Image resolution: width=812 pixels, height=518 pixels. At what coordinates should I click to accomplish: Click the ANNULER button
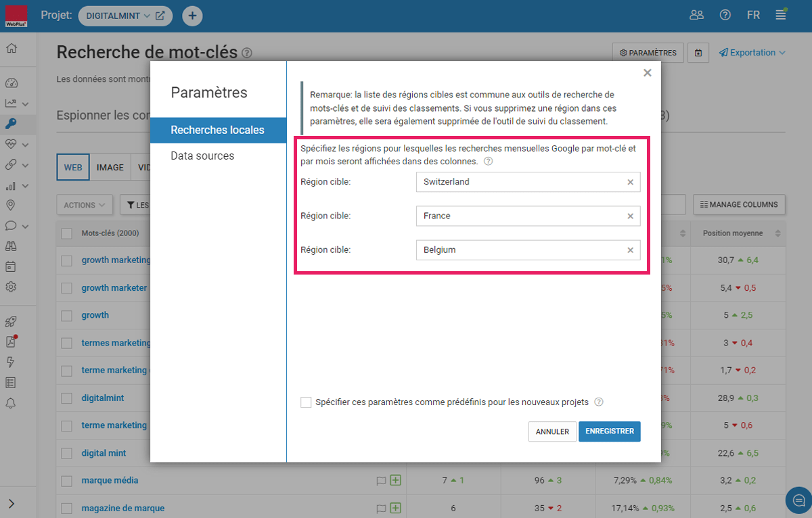[x=552, y=431]
